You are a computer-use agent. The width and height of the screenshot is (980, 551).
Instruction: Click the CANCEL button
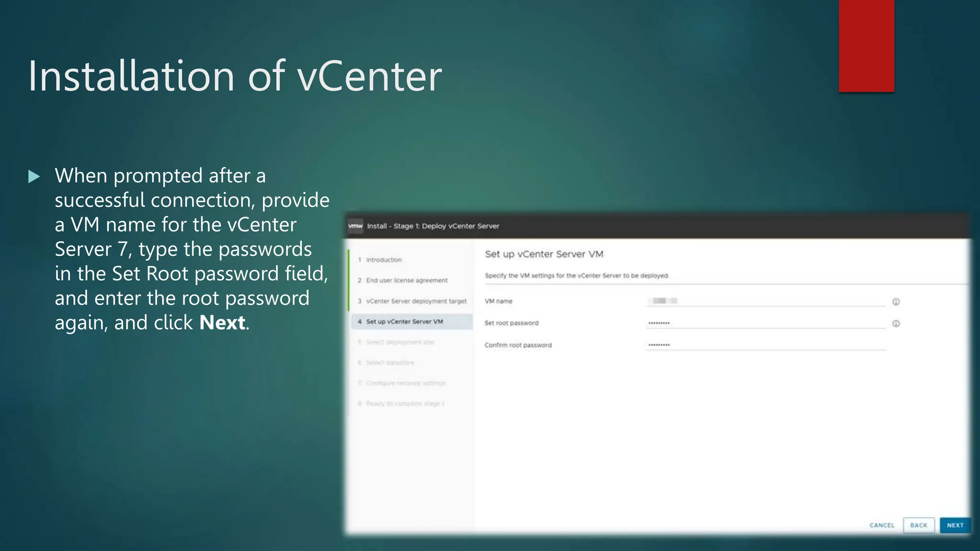click(x=882, y=525)
